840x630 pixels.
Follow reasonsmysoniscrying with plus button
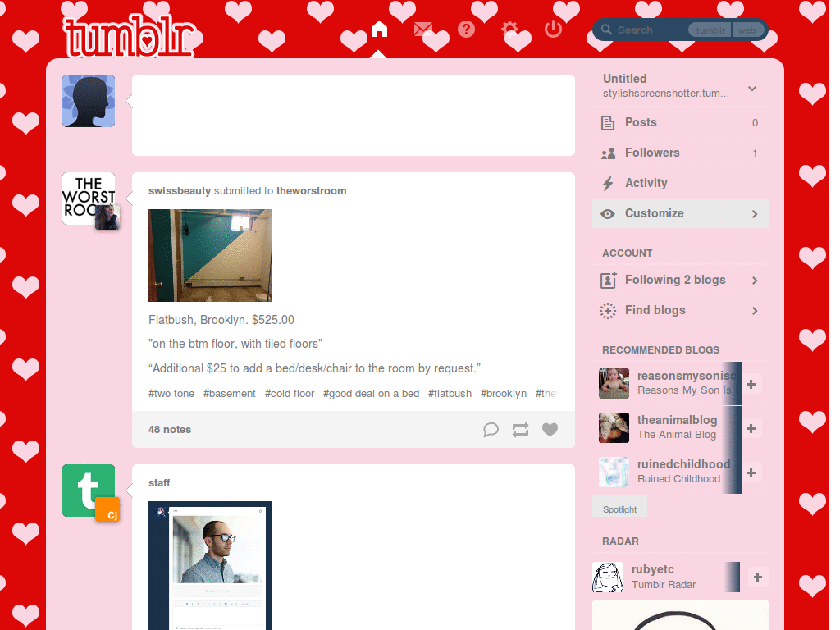[x=751, y=384]
